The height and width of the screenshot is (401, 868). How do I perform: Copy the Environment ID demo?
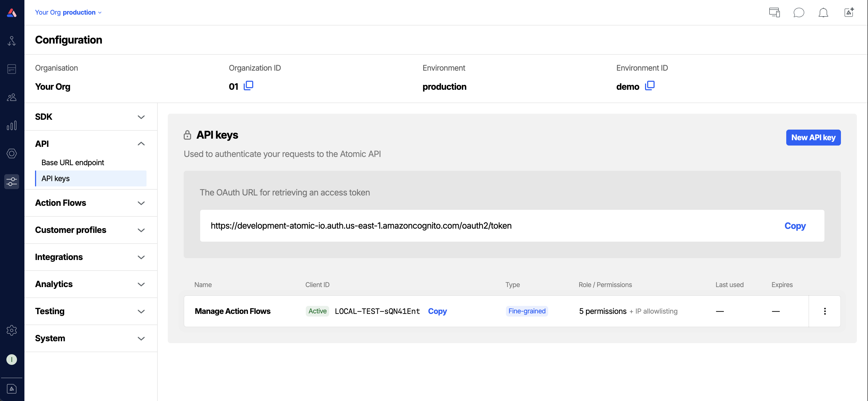(650, 86)
